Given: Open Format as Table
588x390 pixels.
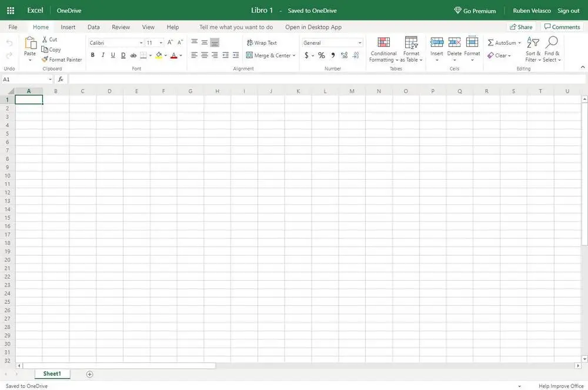Looking at the screenshot, I should pos(411,49).
